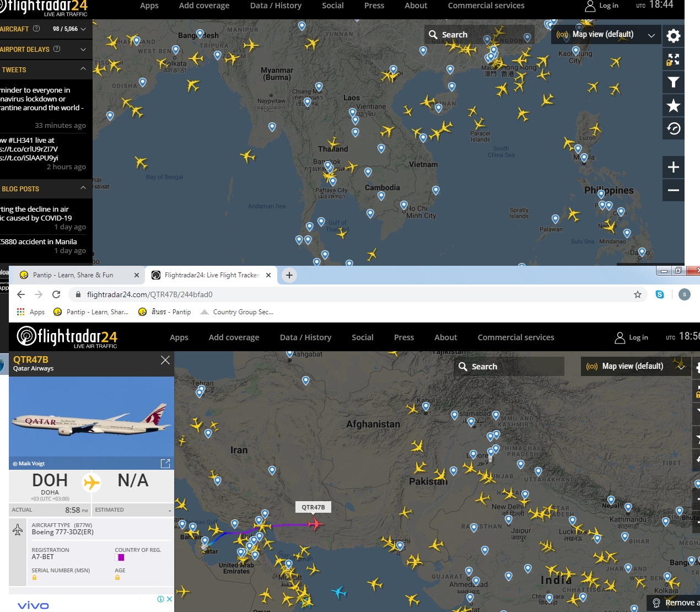This screenshot has width=700, height=612.
Task: Toggle fullscreen lock icon in top map
Action: 673,59
